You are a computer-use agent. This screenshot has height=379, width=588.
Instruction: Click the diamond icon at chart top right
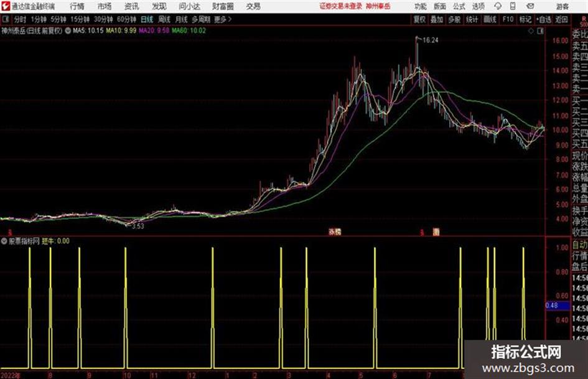point(531,31)
